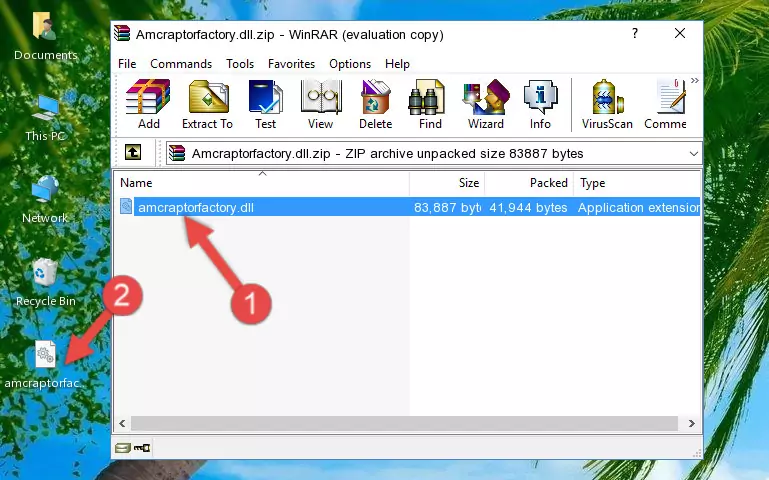The image size is (769, 480).
Task: Open the Tools menu
Action: [240, 64]
